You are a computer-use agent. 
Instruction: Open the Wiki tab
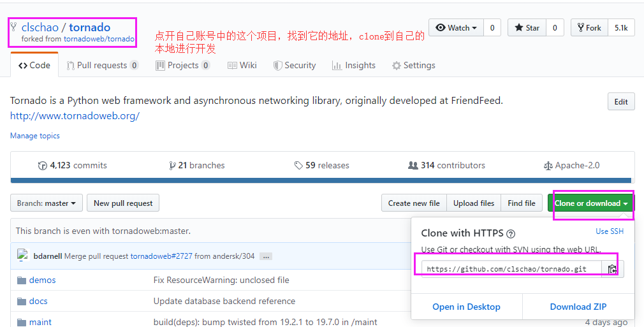tap(242, 65)
